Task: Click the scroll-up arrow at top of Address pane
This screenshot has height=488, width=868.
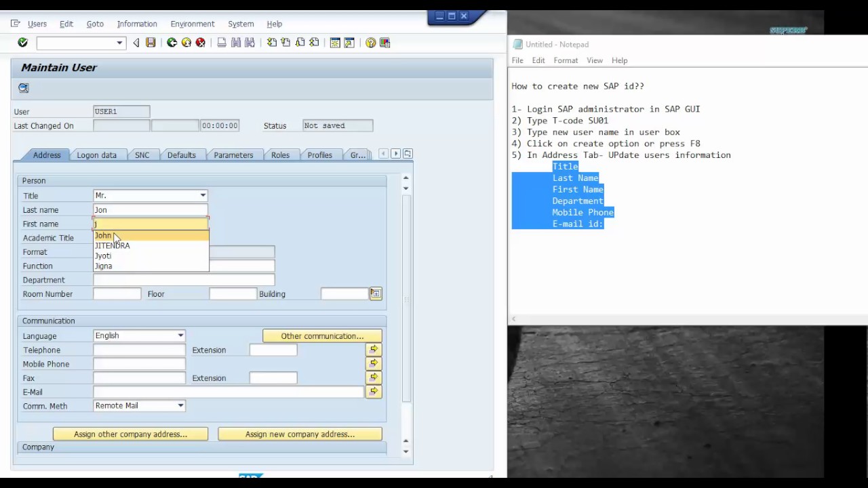Action: [x=406, y=178]
